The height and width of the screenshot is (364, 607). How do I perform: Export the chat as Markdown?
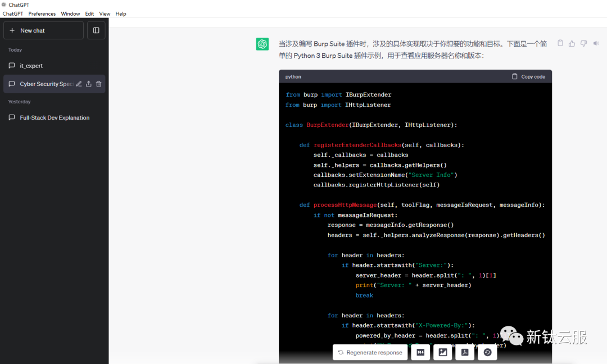coord(421,352)
